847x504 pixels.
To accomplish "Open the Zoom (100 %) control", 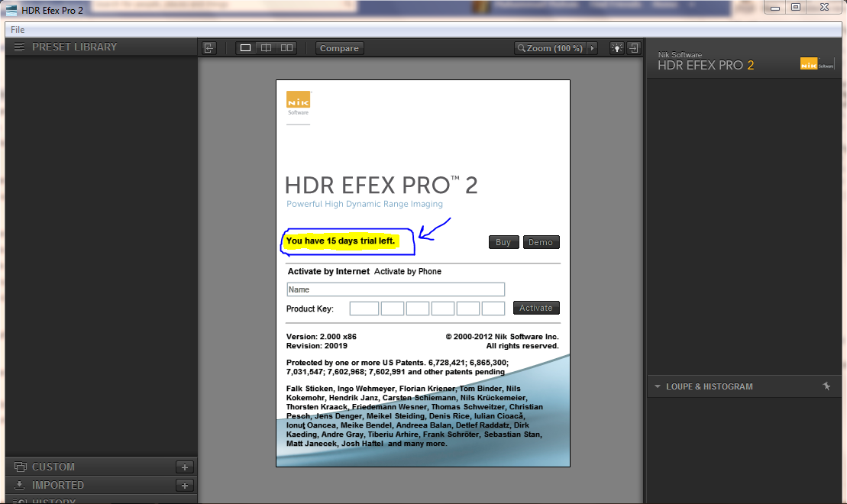I will [x=551, y=48].
